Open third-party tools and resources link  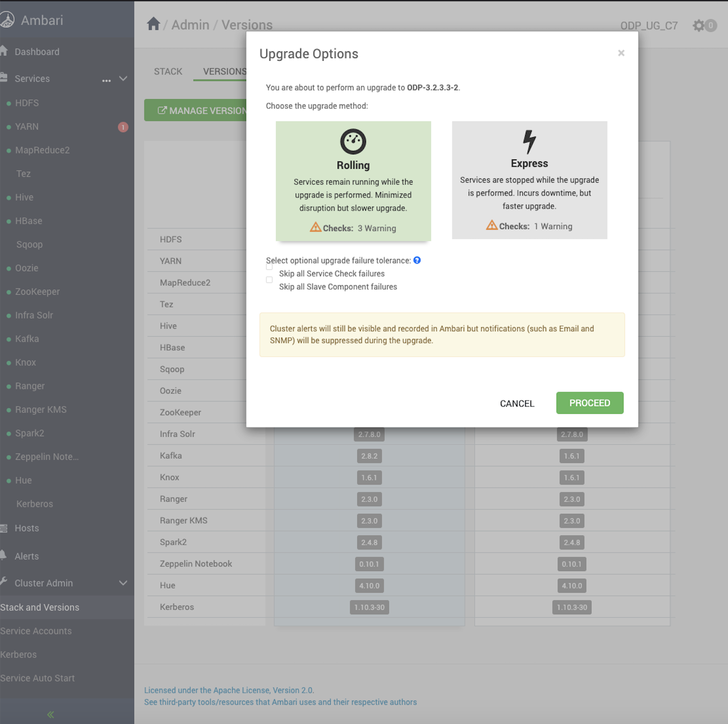[x=280, y=702]
